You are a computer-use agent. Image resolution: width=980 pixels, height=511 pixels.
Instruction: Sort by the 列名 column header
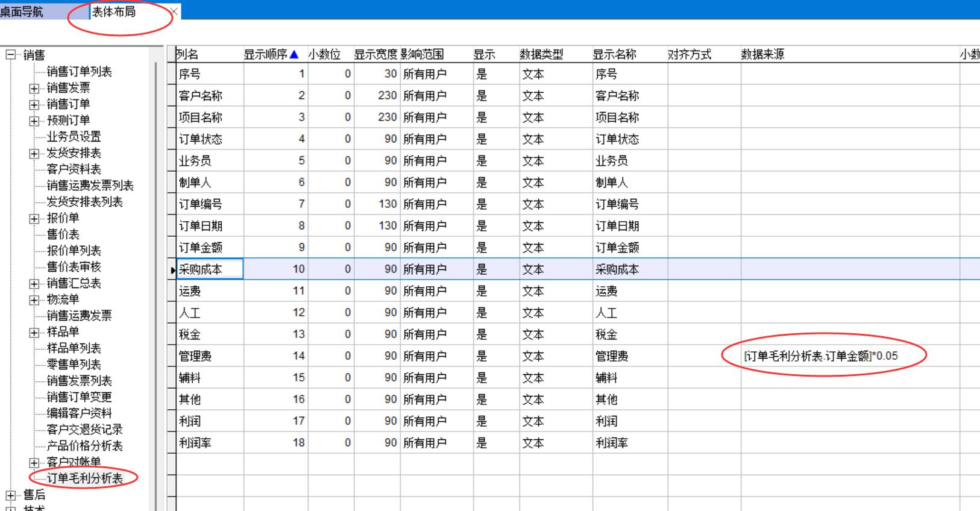(187, 55)
